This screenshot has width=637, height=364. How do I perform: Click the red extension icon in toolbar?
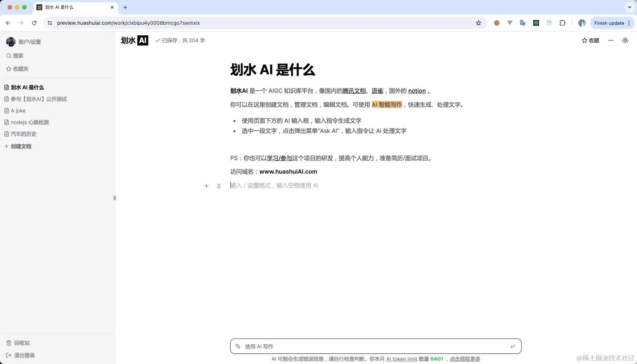pos(497,23)
